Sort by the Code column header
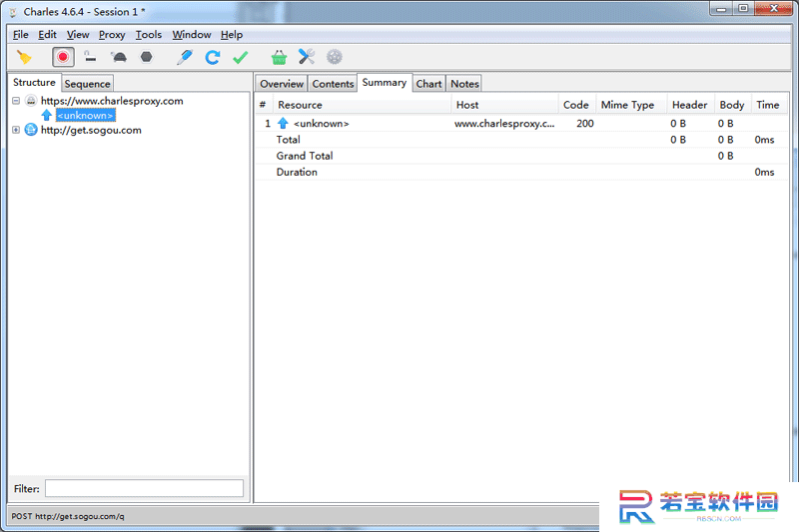The height and width of the screenshot is (532, 799). click(x=576, y=105)
